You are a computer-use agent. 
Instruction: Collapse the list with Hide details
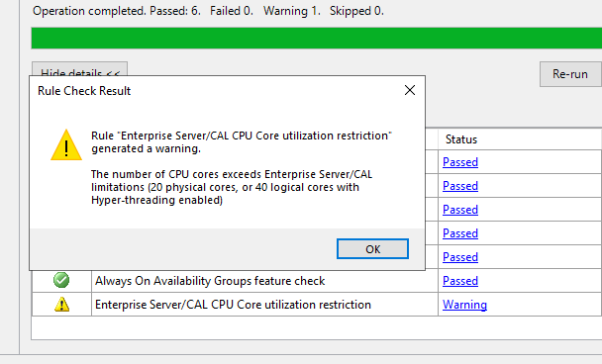[79, 69]
